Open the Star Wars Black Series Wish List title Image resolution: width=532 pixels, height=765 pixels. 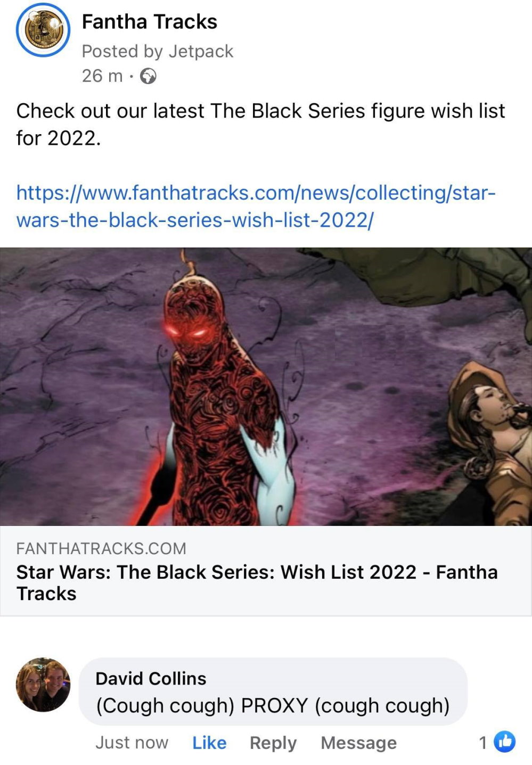pos(257,582)
